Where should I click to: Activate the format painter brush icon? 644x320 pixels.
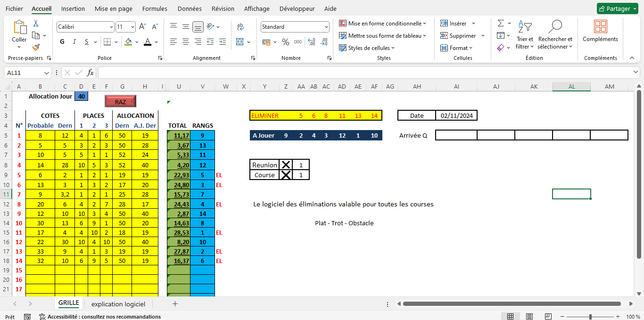click(36, 47)
